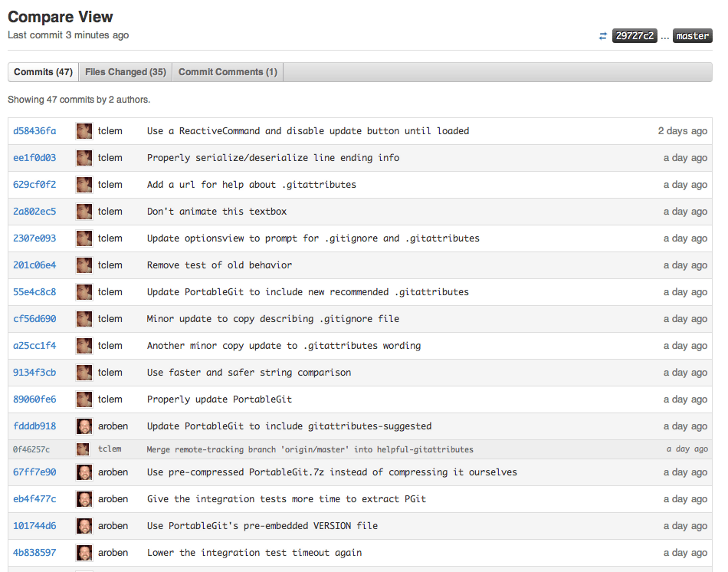Click the small tclem avatar on merge commit 0f46257c
The image size is (728, 572).
(x=84, y=449)
